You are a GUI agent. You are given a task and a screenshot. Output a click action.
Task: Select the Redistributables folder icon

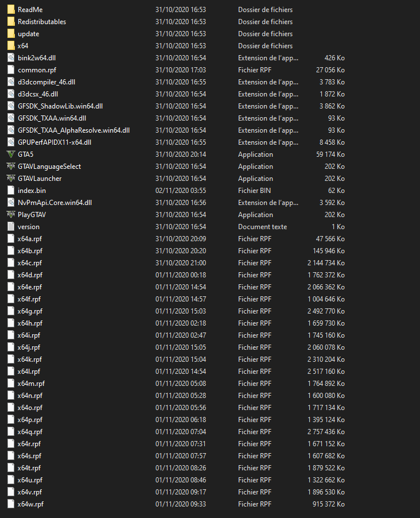11,21
